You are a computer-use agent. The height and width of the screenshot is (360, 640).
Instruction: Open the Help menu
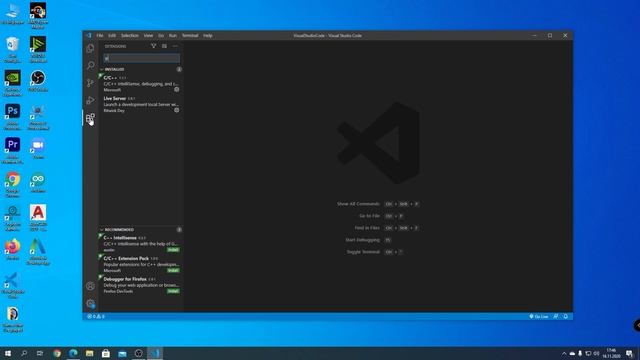point(208,36)
